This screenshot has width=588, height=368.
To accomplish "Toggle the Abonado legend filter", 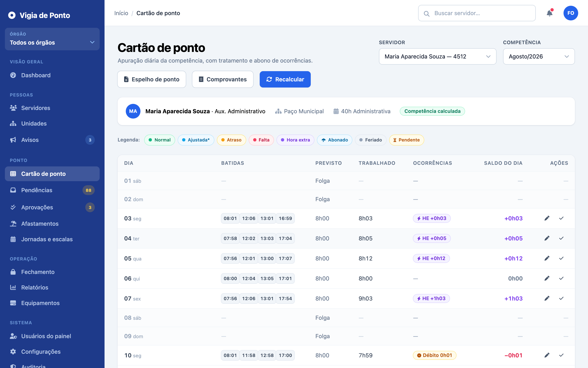I will coord(335,140).
